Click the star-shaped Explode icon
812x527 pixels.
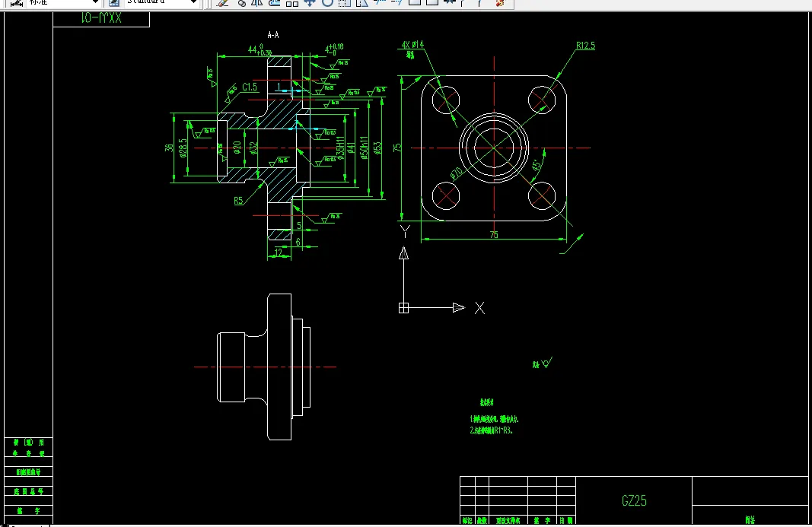point(448,5)
